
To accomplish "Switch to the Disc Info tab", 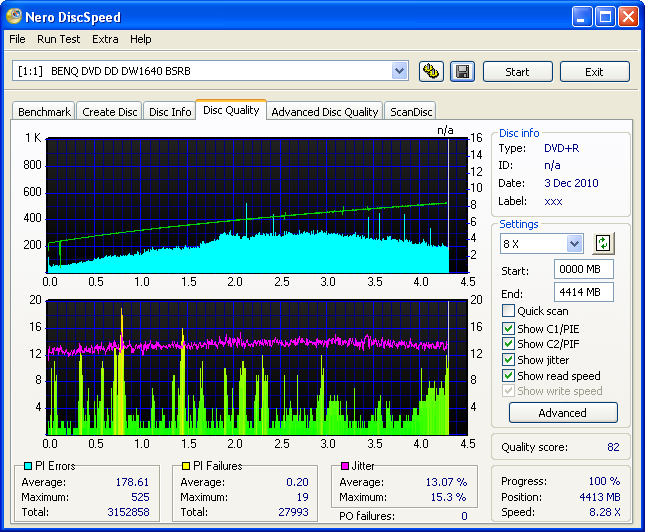I will pos(170,112).
